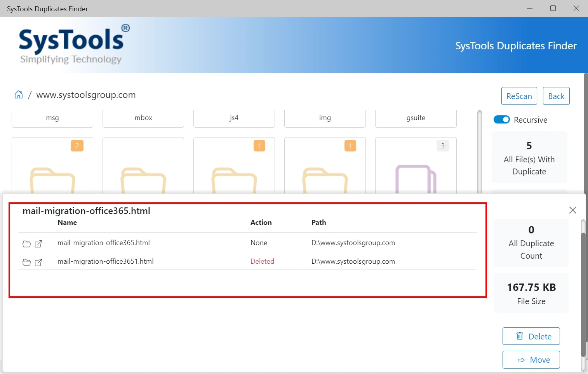Close the SysTools Duplicates Finder window
Image resolution: width=588 pixels, height=374 pixels.
click(x=576, y=8)
